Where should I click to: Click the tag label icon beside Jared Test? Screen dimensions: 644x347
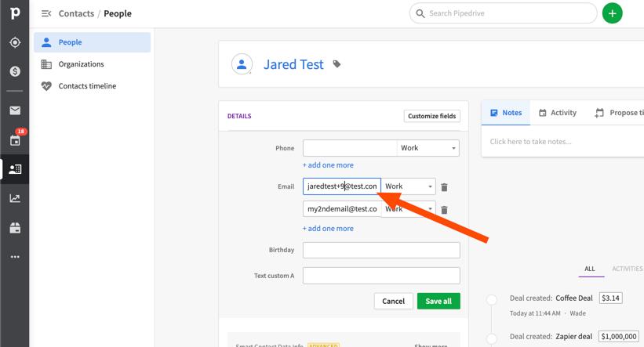tap(337, 64)
